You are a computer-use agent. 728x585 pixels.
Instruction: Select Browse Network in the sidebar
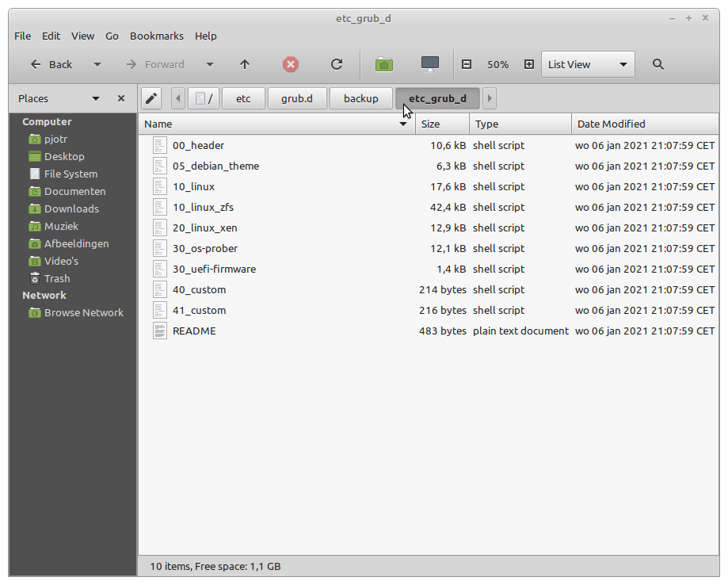pos(83,312)
